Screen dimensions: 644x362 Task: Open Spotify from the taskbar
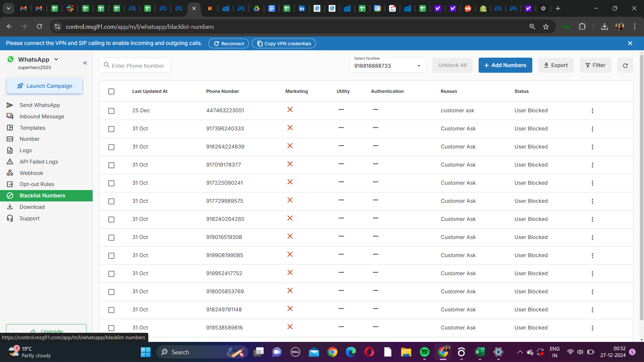pyautogui.click(x=424, y=352)
